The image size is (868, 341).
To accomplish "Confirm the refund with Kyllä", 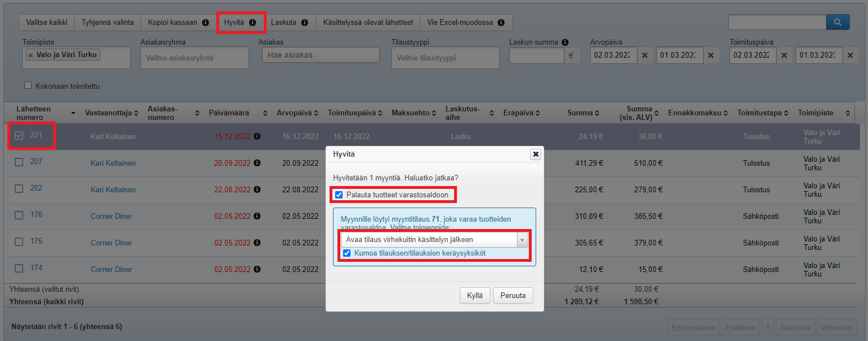I will (474, 295).
